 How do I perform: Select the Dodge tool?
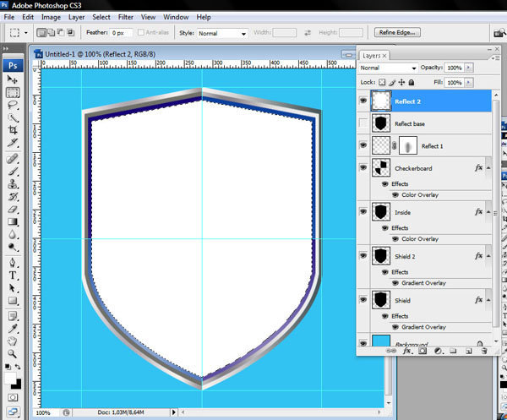13,247
